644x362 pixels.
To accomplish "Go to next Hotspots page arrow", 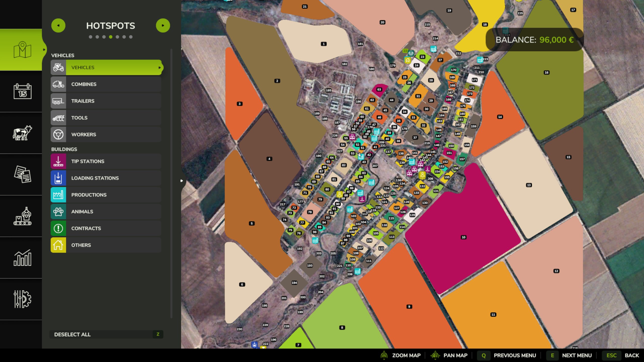I will pyautogui.click(x=163, y=25).
